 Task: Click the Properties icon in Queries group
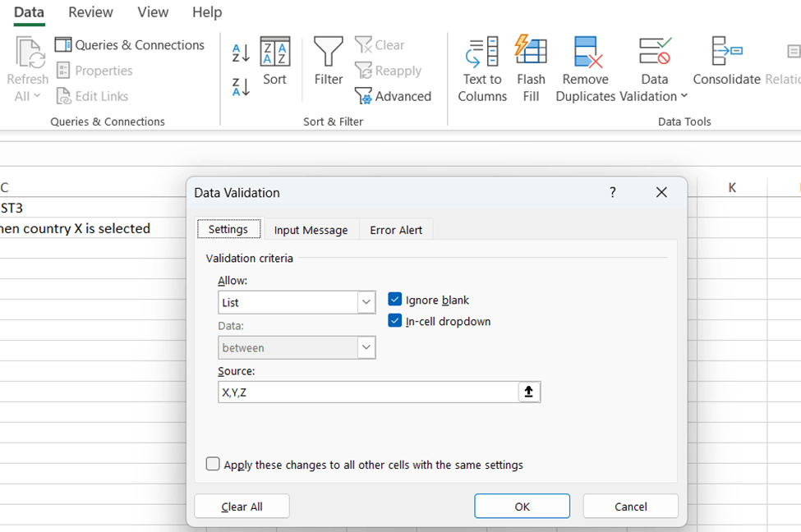pos(62,71)
